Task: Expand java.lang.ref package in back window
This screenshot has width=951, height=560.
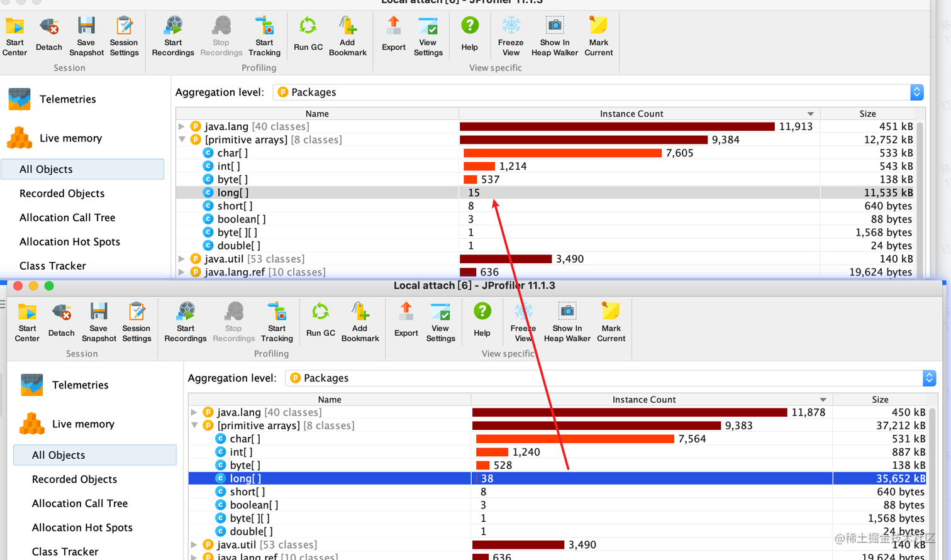Action: coord(181,272)
